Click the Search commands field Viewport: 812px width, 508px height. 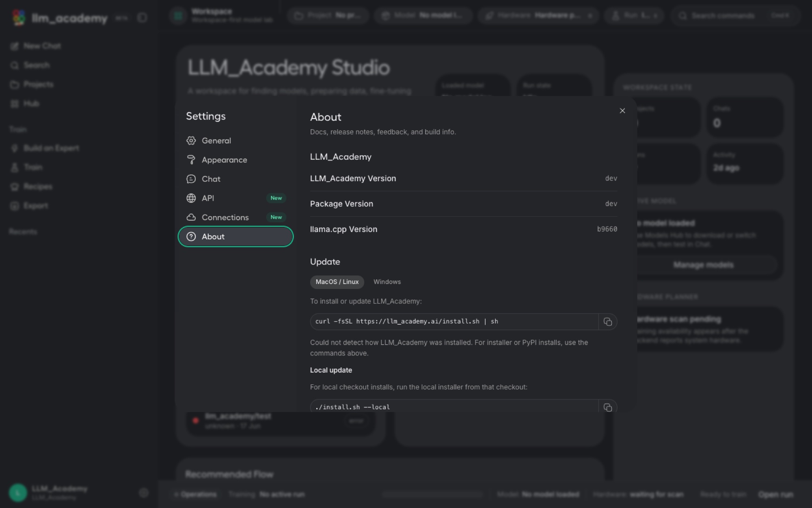735,15
